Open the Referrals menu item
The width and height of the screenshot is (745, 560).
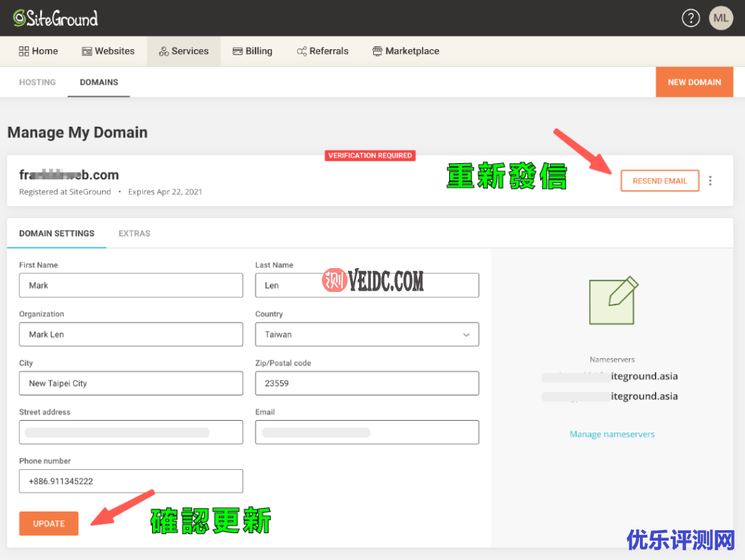(323, 51)
